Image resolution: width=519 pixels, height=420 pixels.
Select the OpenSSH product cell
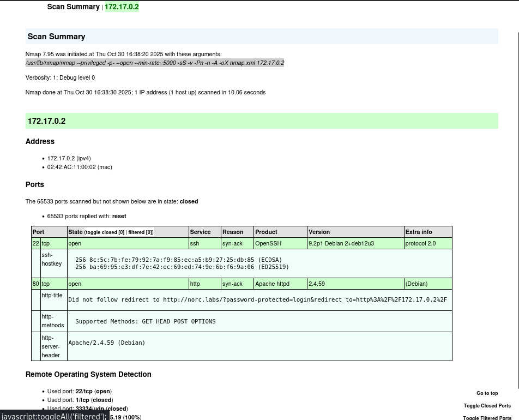(x=280, y=243)
